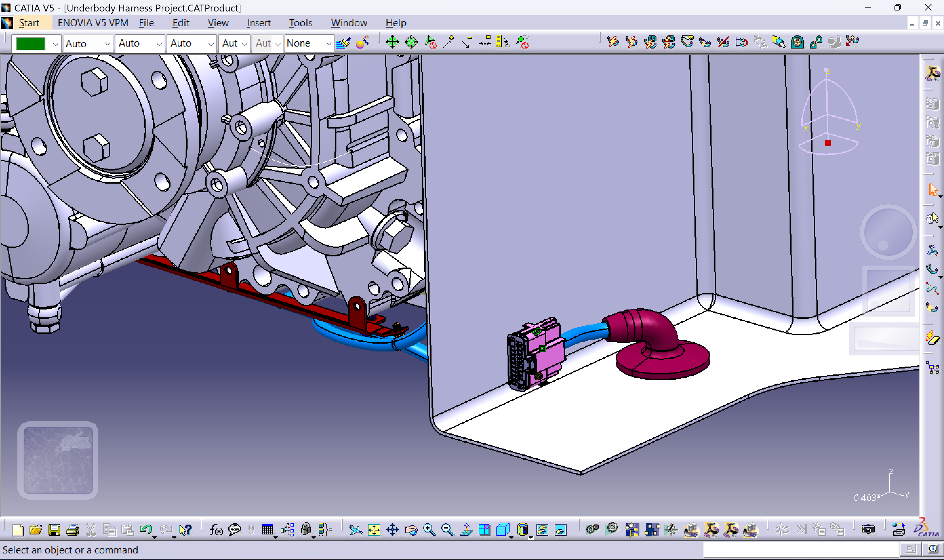944x560 pixels.
Task: Select the Pan view tool
Action: point(392,530)
